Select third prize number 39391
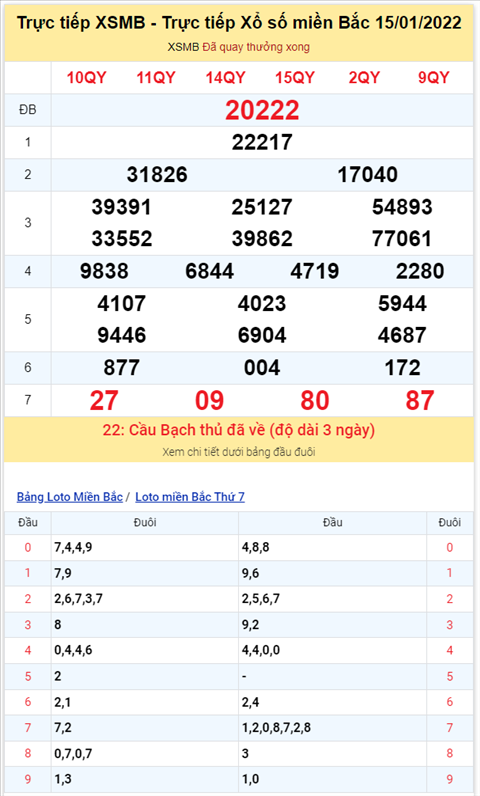The height and width of the screenshot is (796, 480). click(x=122, y=207)
